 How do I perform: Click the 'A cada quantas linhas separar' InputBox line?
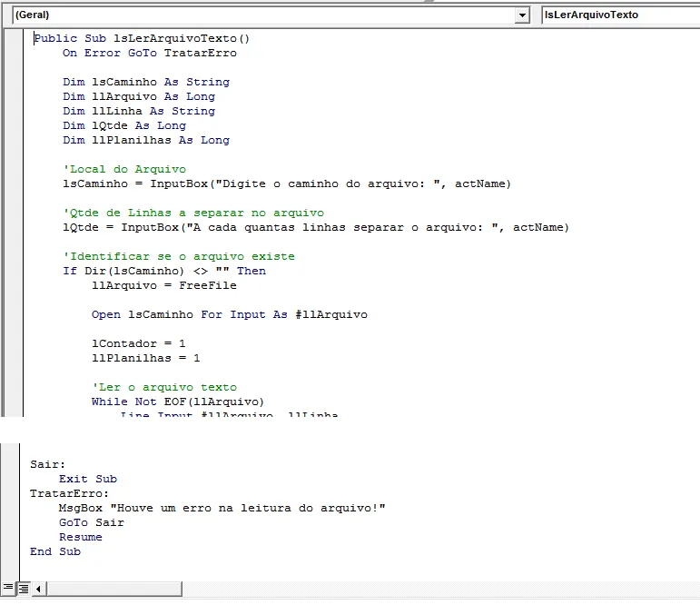316,227
